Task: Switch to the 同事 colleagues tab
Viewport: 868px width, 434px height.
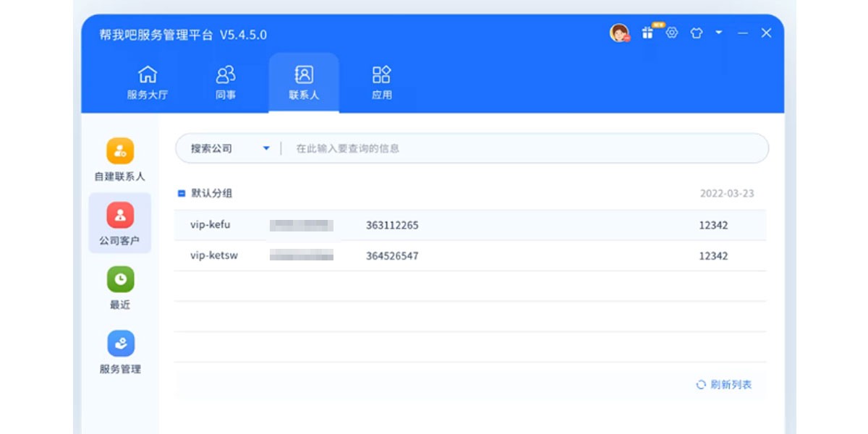Action: 226,82
